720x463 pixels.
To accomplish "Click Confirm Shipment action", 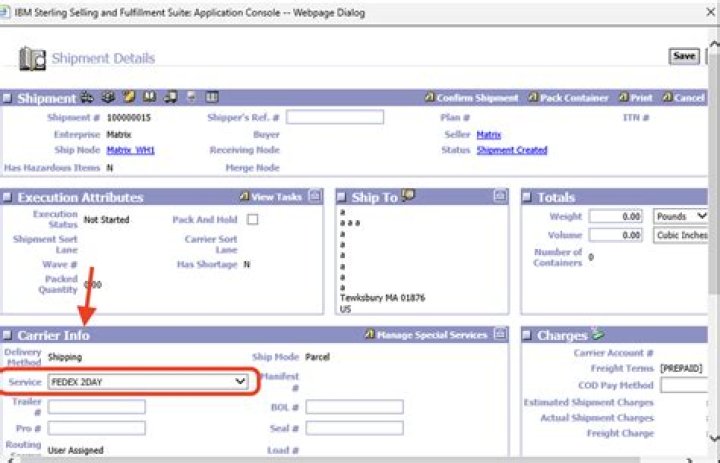I will 471,98.
